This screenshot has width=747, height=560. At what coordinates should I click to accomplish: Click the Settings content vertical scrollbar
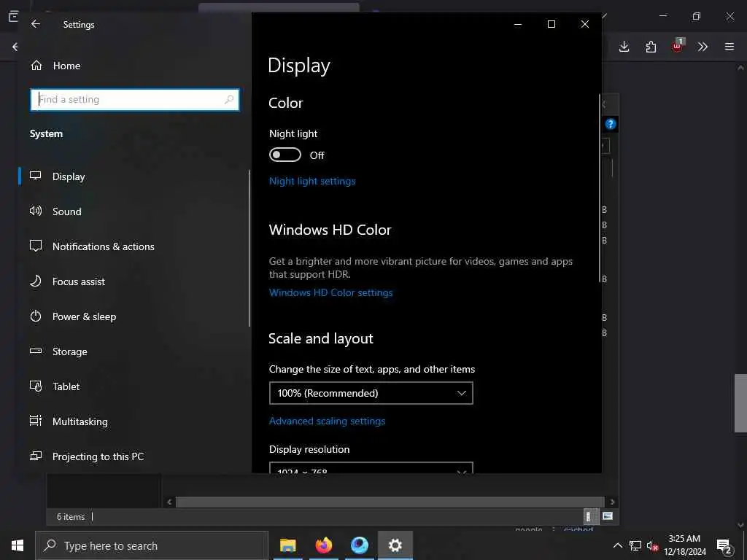point(600,188)
